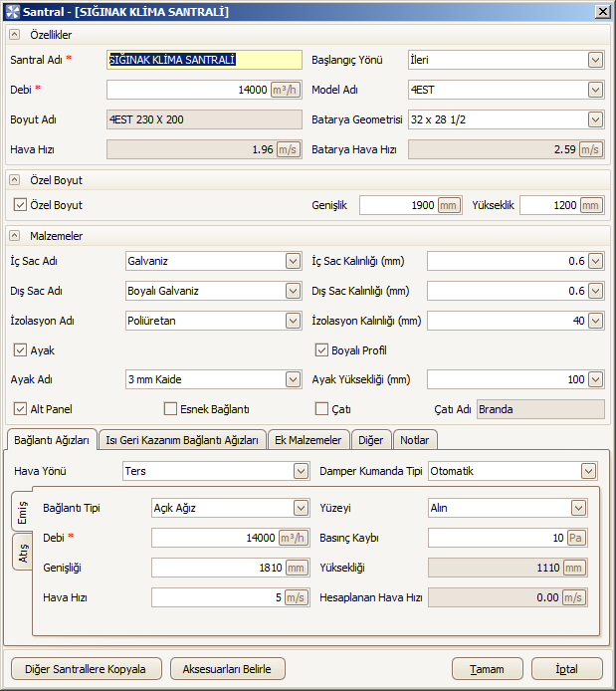Click the mm unit icon beside Yükseklik field
This screenshot has height=691, width=616.
tap(590, 205)
